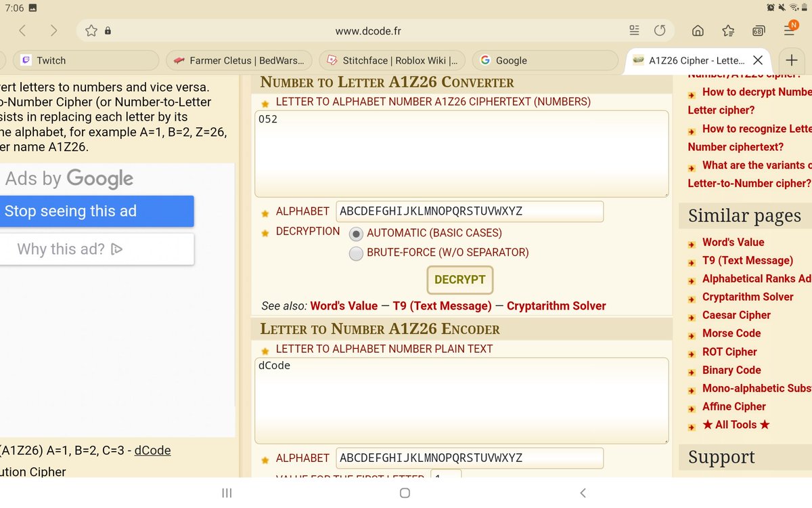Reload the dcode.fr page
The width and height of the screenshot is (812, 508).
click(660, 30)
